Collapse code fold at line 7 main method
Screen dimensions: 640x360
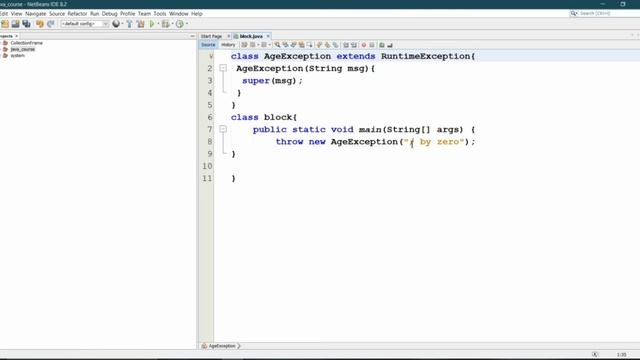223,129
